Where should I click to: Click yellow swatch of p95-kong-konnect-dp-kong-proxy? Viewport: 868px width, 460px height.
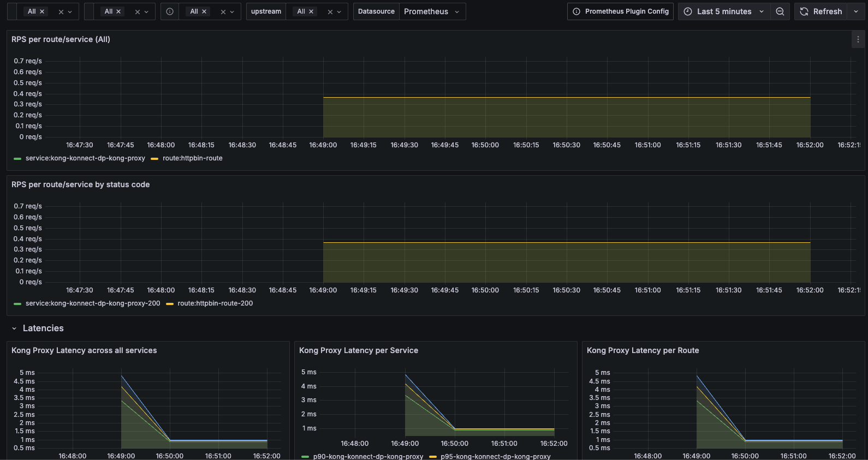point(433,457)
